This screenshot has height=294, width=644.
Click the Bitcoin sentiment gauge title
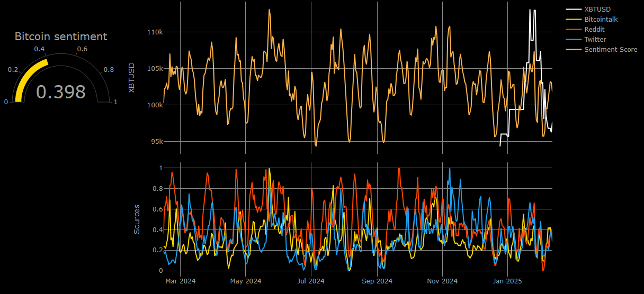[61, 36]
